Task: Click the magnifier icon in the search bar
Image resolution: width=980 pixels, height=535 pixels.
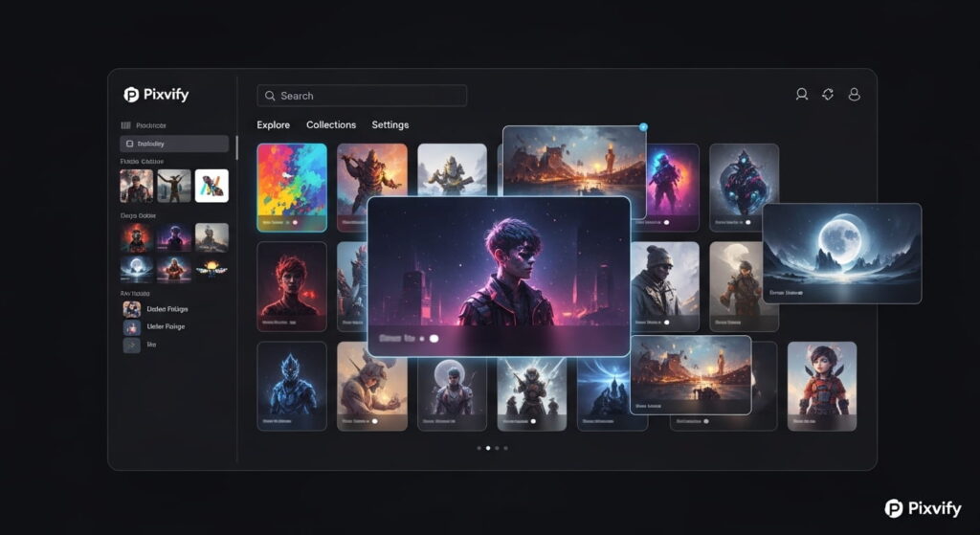Action: coord(270,96)
